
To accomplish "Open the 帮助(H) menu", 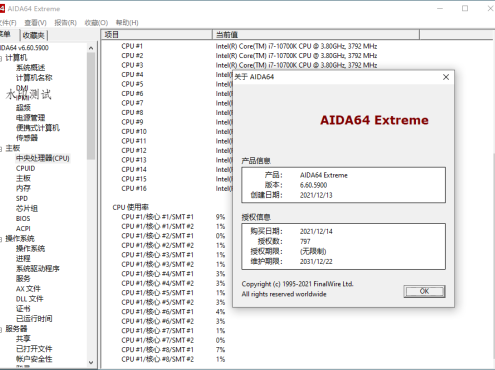I will (x=127, y=23).
